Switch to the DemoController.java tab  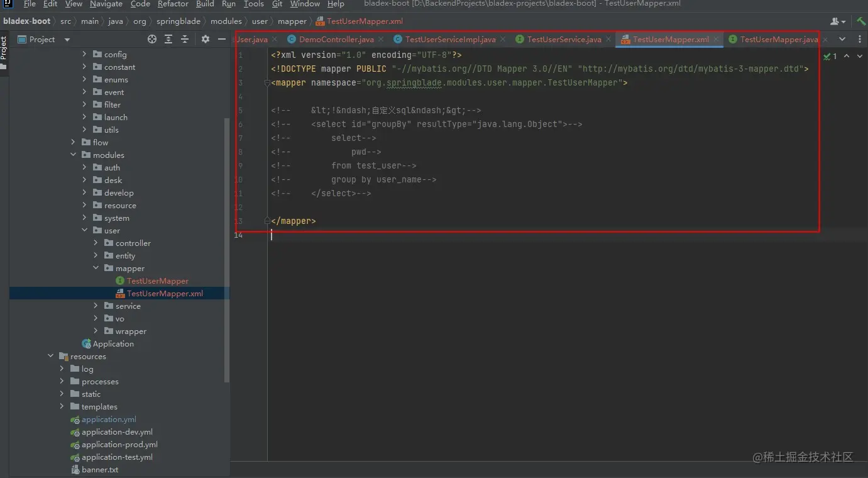click(x=336, y=39)
